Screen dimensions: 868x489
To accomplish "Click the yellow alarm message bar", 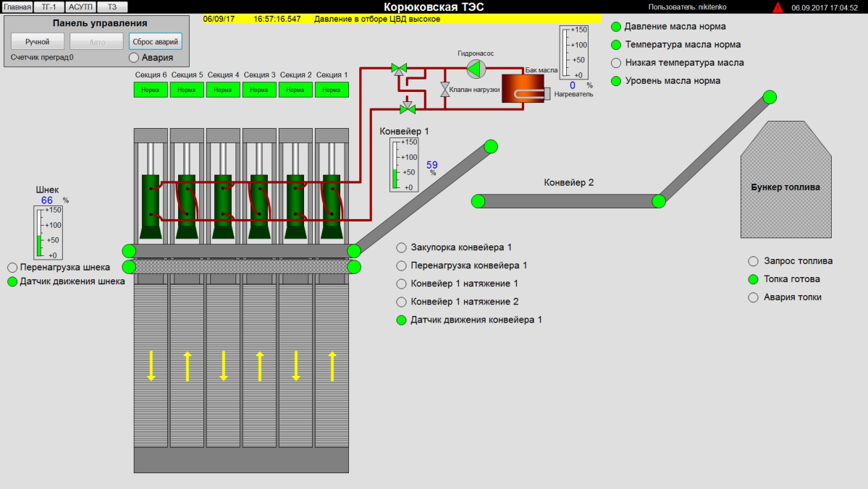I will coord(398,19).
